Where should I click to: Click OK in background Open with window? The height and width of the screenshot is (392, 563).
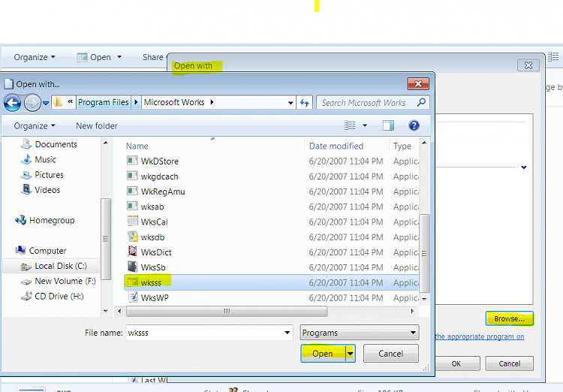point(456,363)
